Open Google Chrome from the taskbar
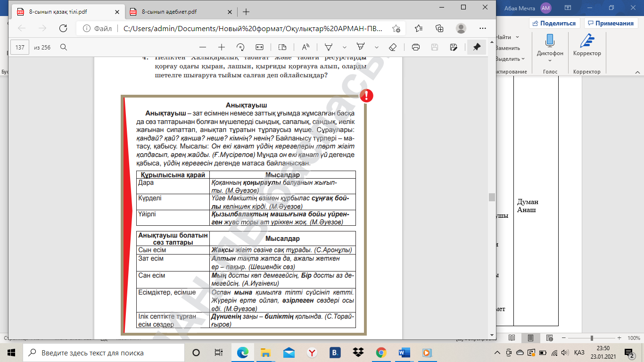This screenshot has width=644, height=362. point(381,353)
